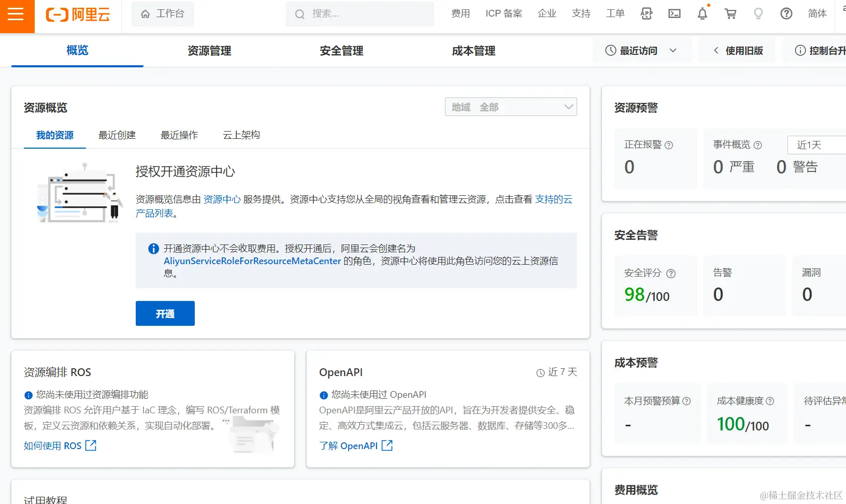846x504 pixels.
Task: Click the resource center illustration image
Action: click(80, 193)
